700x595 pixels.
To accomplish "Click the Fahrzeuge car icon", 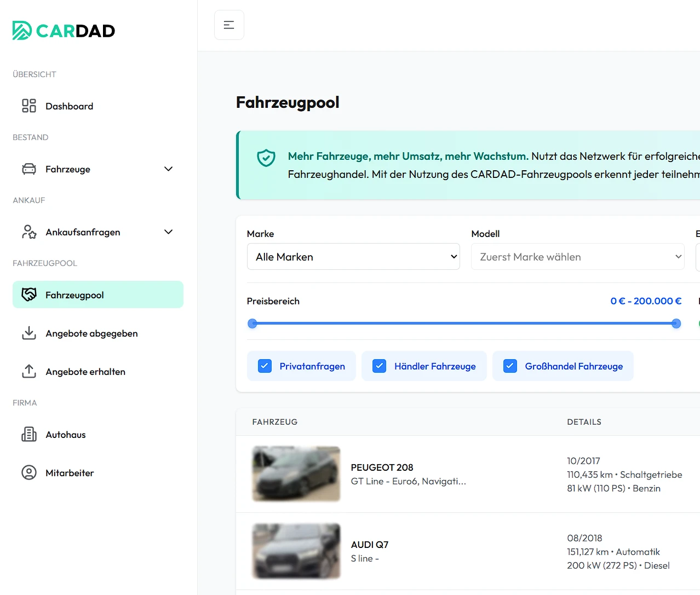I will click(29, 169).
